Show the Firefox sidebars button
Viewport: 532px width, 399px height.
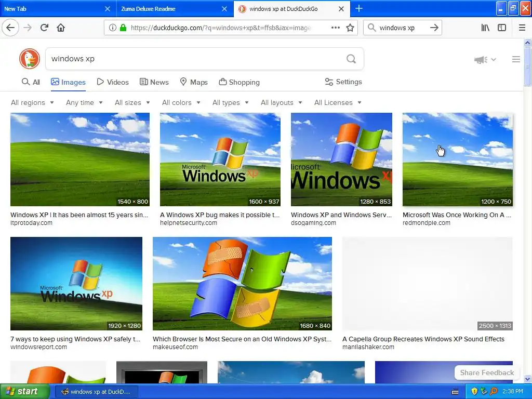[x=502, y=28]
